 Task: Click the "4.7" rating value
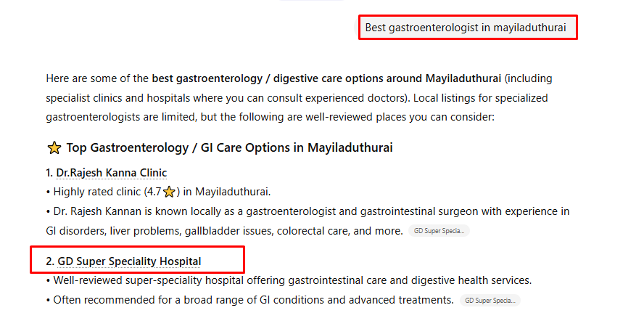153,192
